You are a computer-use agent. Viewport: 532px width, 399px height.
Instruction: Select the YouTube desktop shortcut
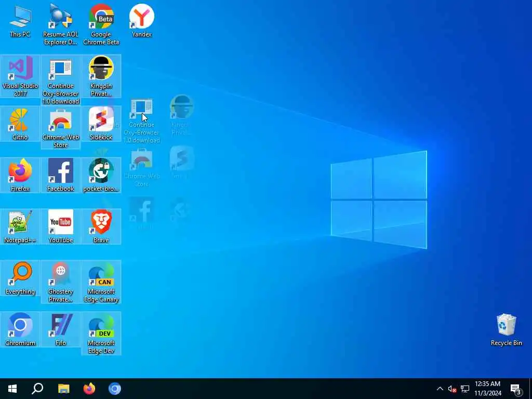pos(60,227)
